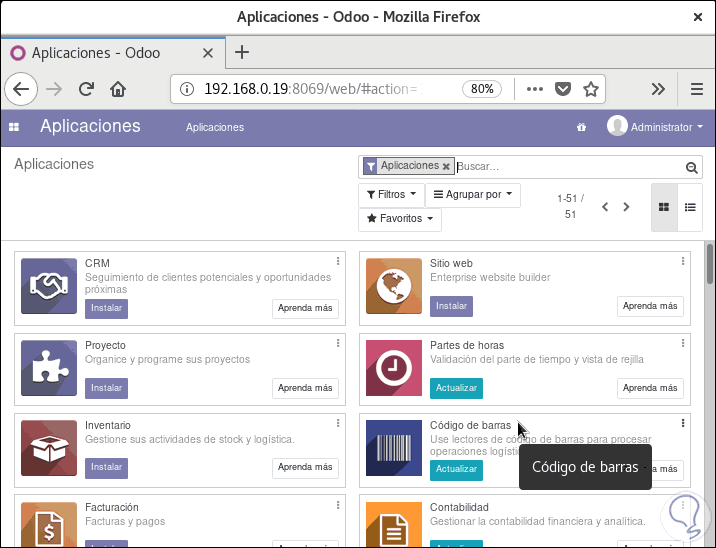The height and width of the screenshot is (548, 716).
Task: Install the Proyecto app
Action: coord(106,388)
